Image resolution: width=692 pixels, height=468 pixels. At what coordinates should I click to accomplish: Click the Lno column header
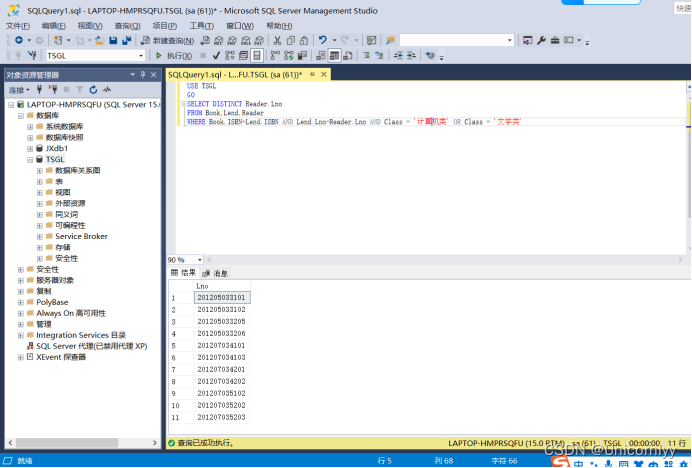click(x=222, y=286)
